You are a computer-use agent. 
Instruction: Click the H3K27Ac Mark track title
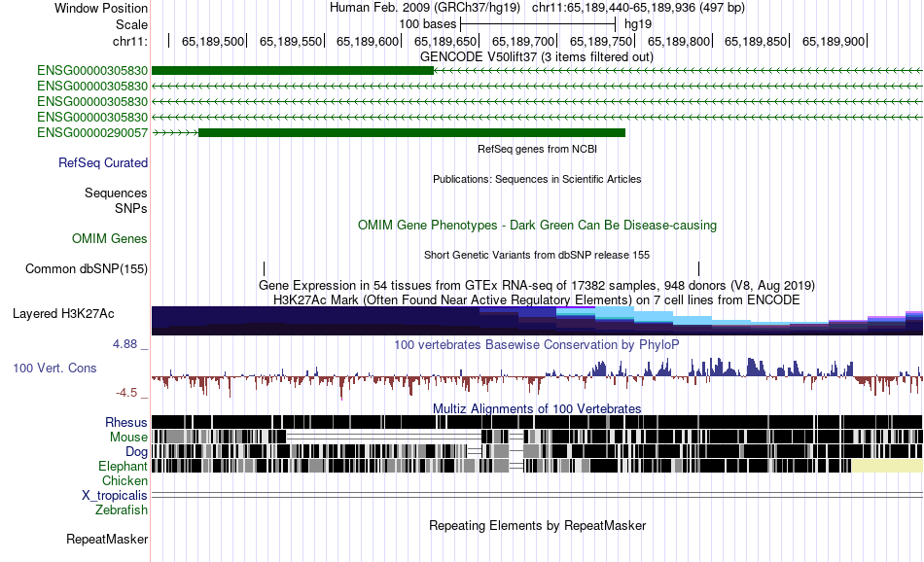537,299
